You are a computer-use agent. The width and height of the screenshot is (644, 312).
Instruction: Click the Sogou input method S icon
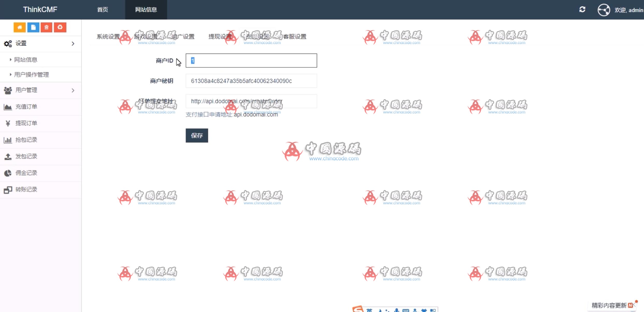point(358,309)
